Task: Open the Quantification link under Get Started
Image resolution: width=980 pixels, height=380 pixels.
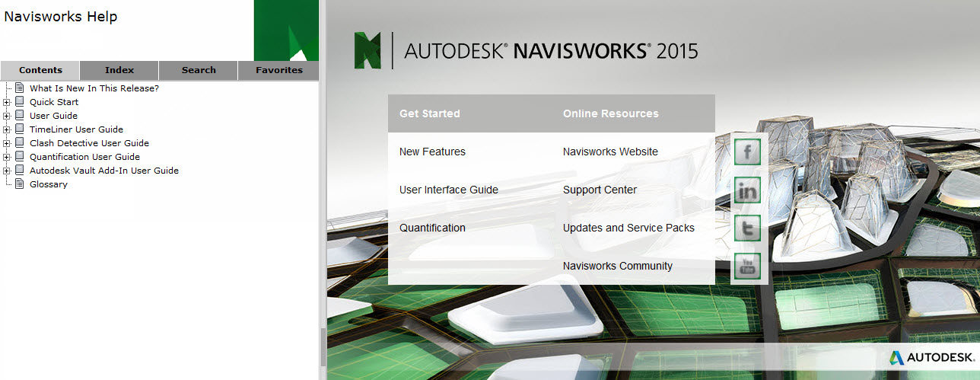Action: (432, 228)
